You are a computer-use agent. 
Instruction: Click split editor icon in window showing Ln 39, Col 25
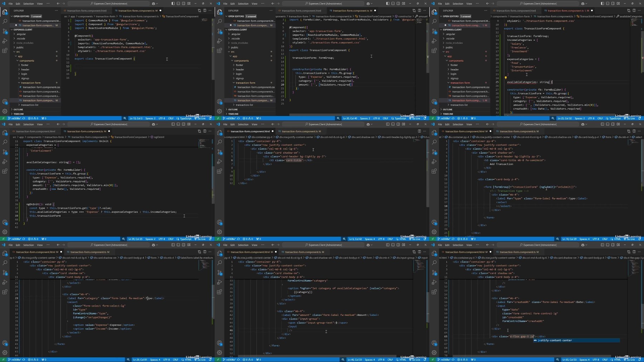[205, 131]
